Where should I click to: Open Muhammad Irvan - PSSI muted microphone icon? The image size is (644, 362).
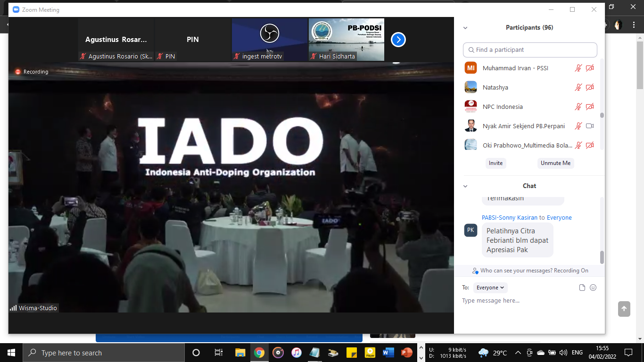point(578,68)
